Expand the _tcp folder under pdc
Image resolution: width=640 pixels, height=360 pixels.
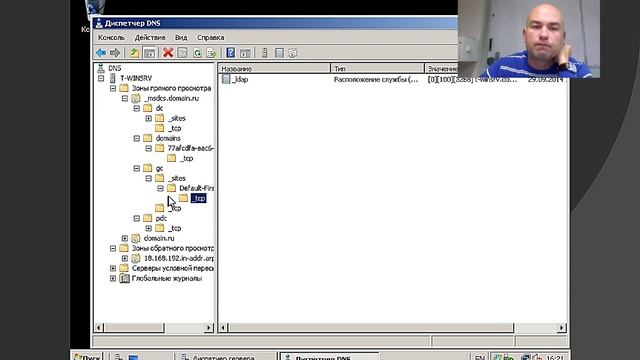tap(149, 228)
